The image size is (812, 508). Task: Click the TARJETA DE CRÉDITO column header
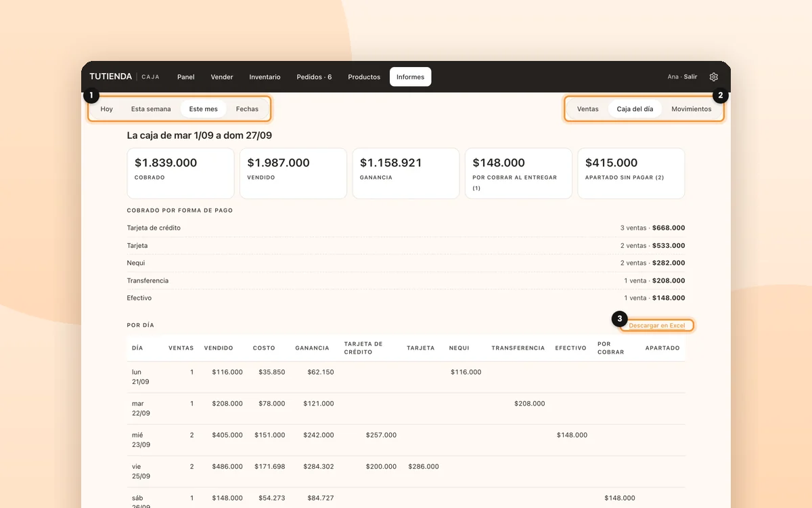click(363, 348)
